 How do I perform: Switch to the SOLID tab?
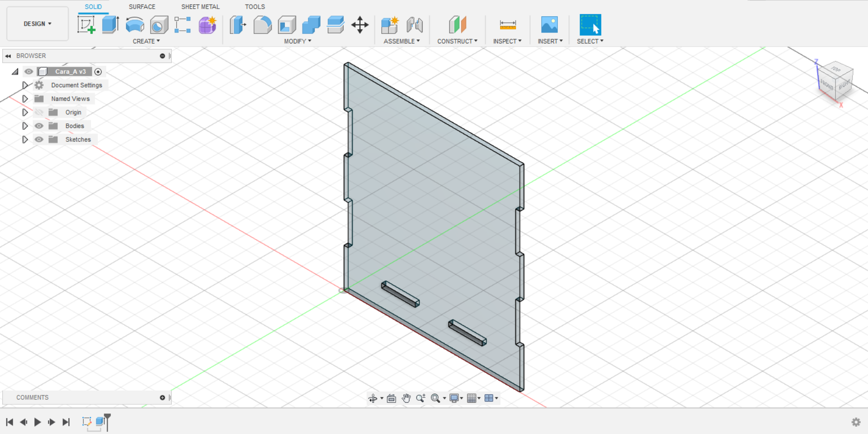click(93, 7)
